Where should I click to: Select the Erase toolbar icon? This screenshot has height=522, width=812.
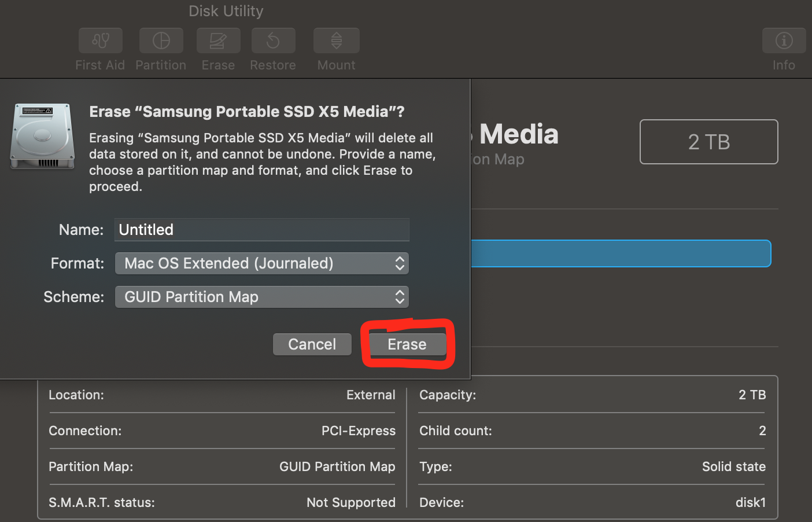(218, 41)
